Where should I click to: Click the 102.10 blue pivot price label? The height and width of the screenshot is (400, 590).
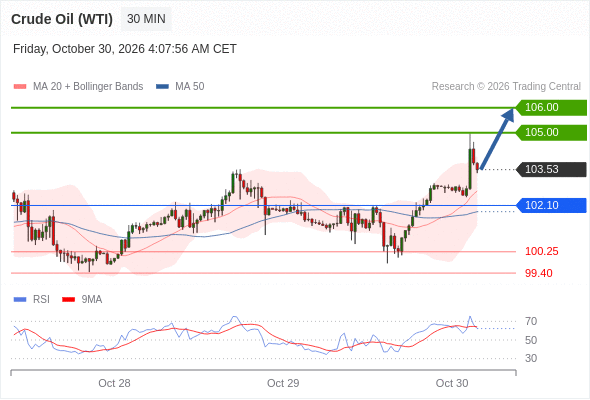(551, 205)
